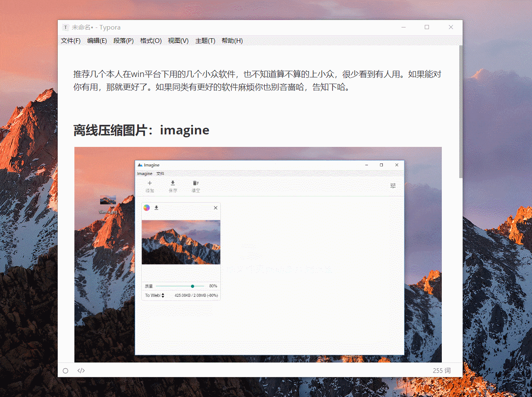Click the 保存 download icon in Imagine toolbar
This screenshot has width=532, height=397.
173,184
